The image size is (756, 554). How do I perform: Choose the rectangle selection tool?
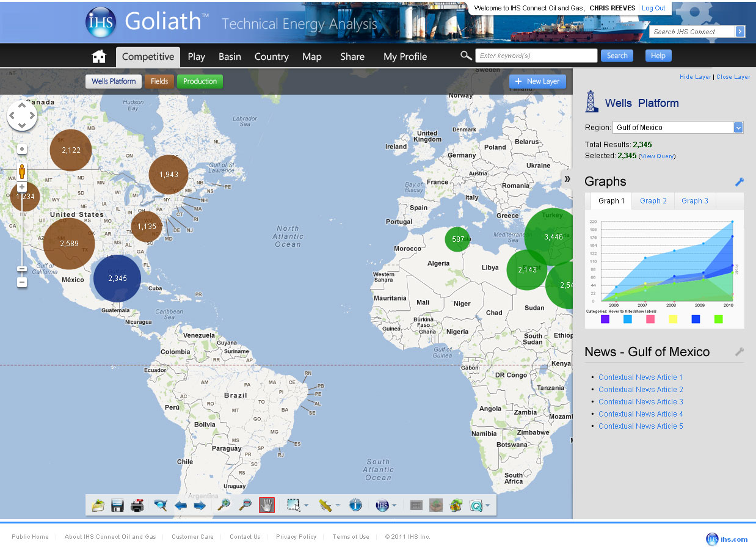coord(294,505)
